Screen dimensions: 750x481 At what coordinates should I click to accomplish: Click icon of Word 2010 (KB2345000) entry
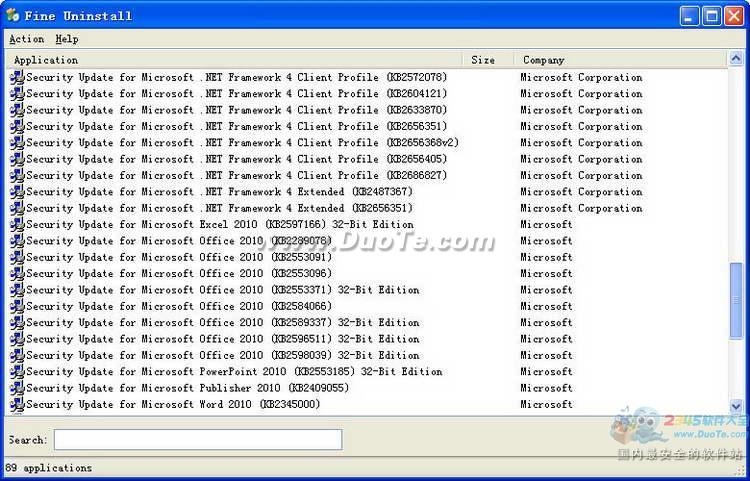[17, 404]
